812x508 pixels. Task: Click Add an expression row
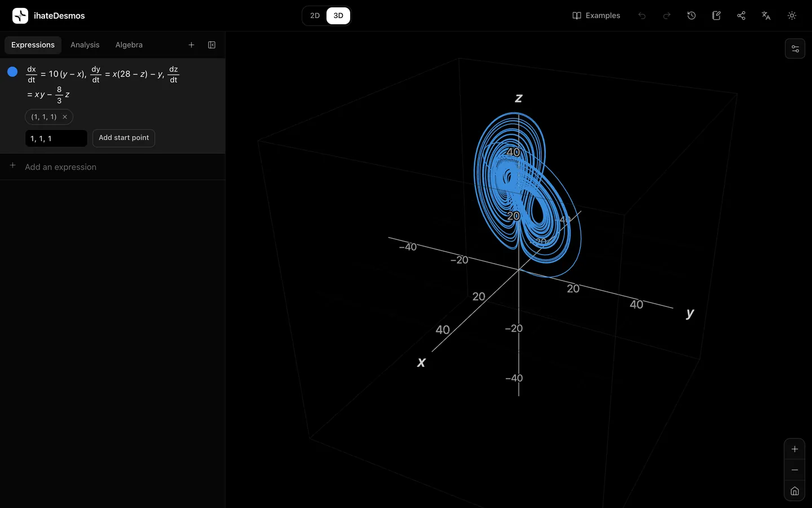pos(113,167)
